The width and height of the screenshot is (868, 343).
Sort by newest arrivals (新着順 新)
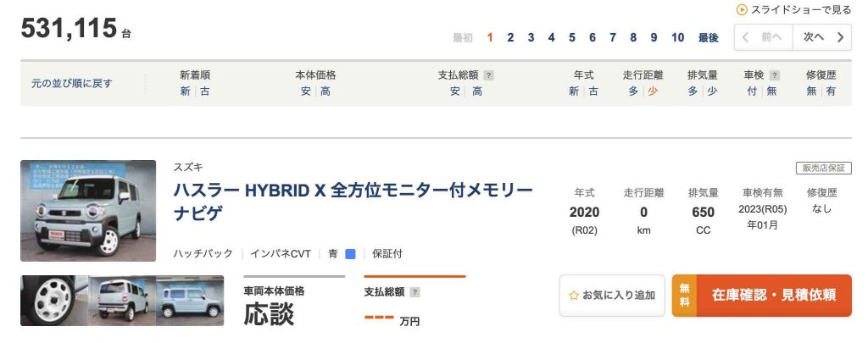[185, 91]
